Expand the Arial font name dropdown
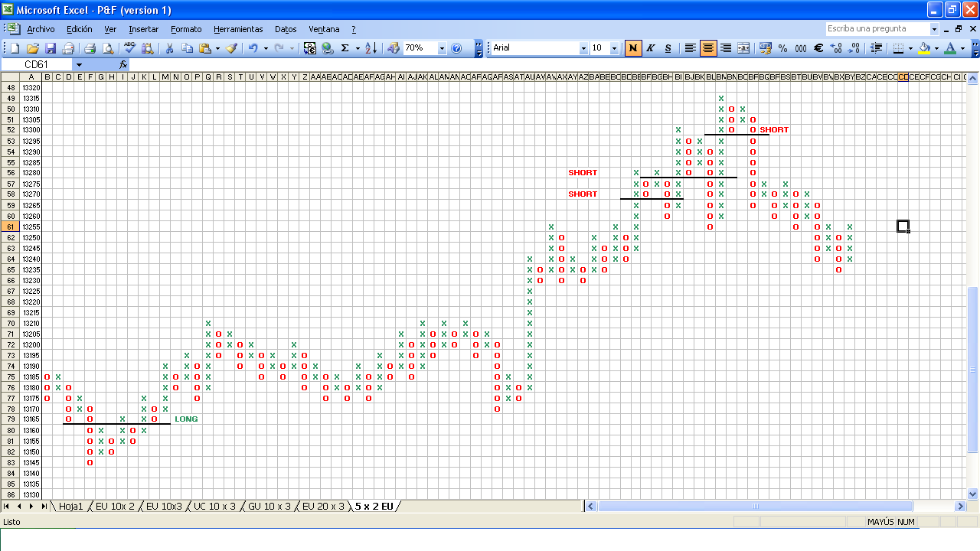 point(583,48)
